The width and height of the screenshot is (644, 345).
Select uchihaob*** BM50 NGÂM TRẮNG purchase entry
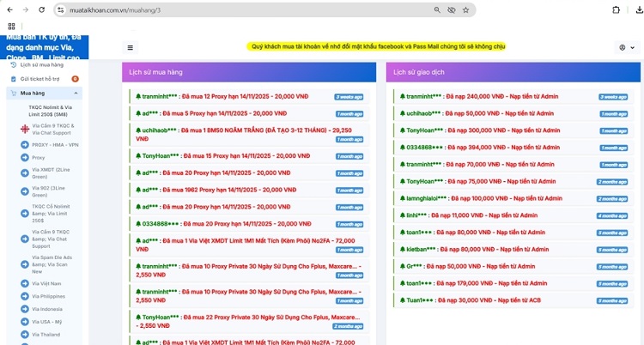(249, 135)
